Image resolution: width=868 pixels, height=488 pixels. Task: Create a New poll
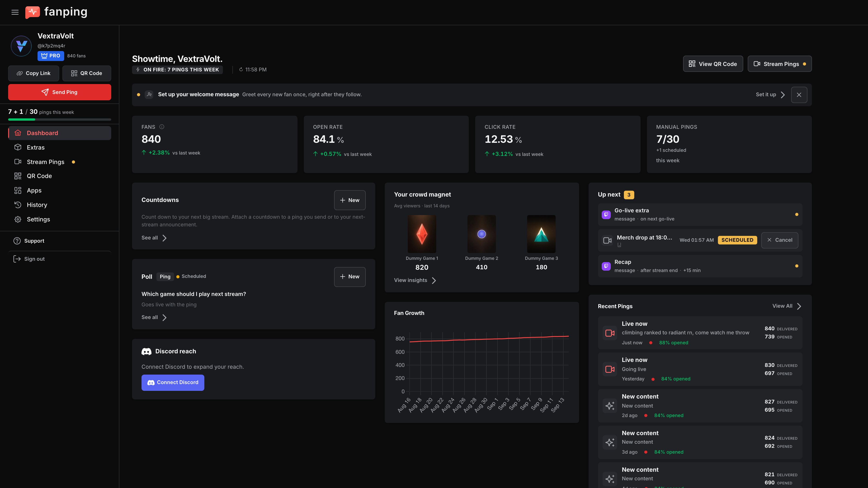click(350, 277)
